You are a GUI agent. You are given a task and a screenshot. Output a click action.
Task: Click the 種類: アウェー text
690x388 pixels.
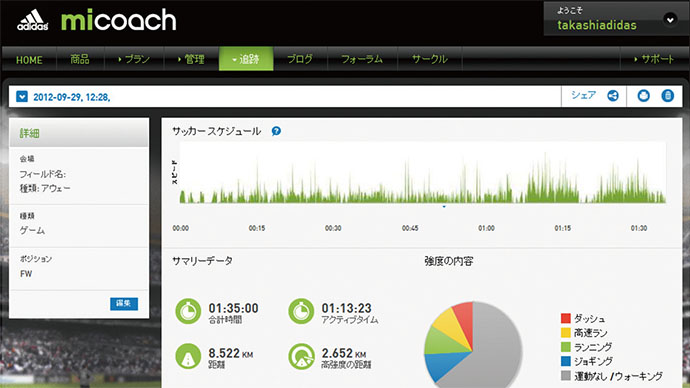tap(45, 188)
